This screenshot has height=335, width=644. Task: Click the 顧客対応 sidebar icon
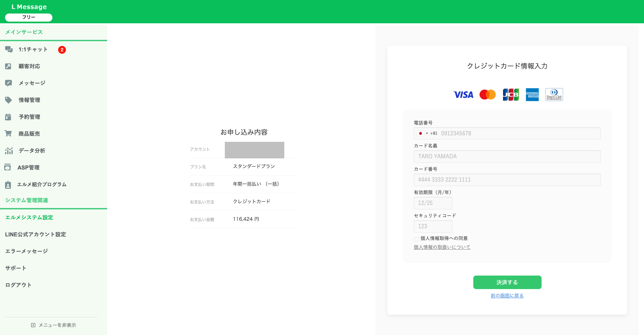point(8,66)
